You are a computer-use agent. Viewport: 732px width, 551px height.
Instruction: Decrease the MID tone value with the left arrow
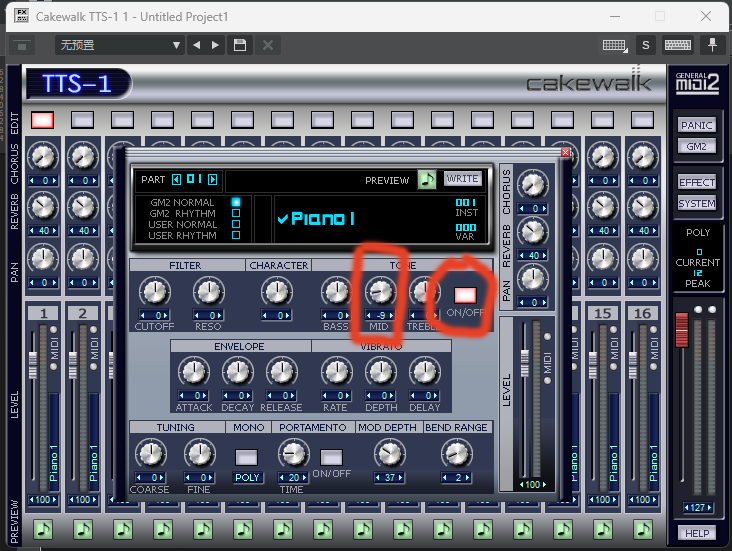pyautogui.click(x=367, y=315)
